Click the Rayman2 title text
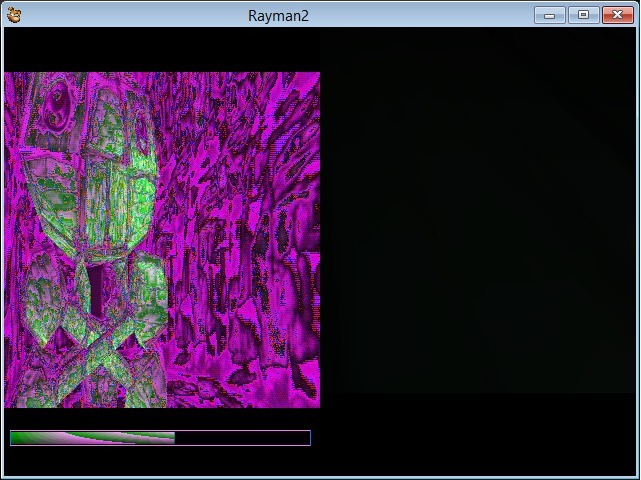 (278, 16)
